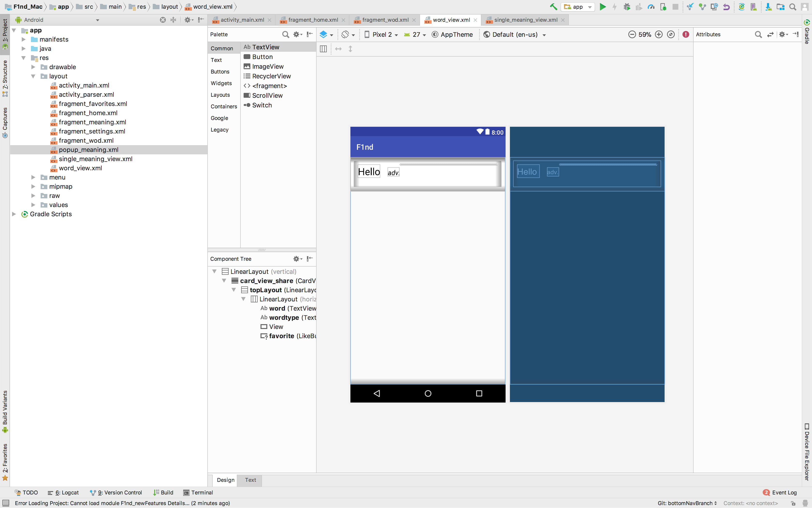This screenshot has height=508, width=812.
Task: Click the Commit changes VCS icon
Action: pyautogui.click(x=702, y=7)
